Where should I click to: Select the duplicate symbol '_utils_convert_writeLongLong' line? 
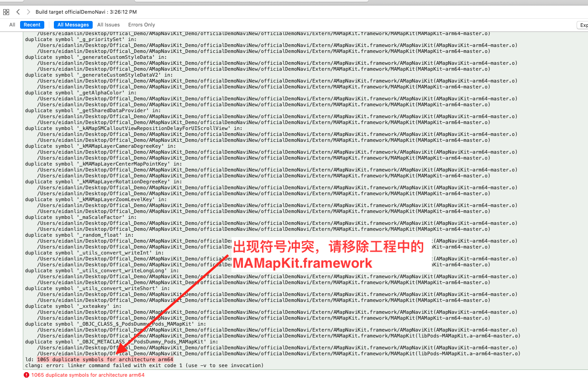click(x=102, y=270)
